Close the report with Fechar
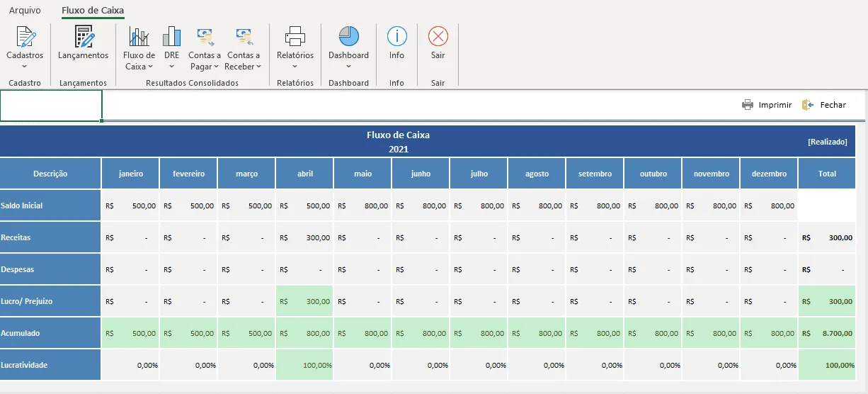 [x=824, y=105]
